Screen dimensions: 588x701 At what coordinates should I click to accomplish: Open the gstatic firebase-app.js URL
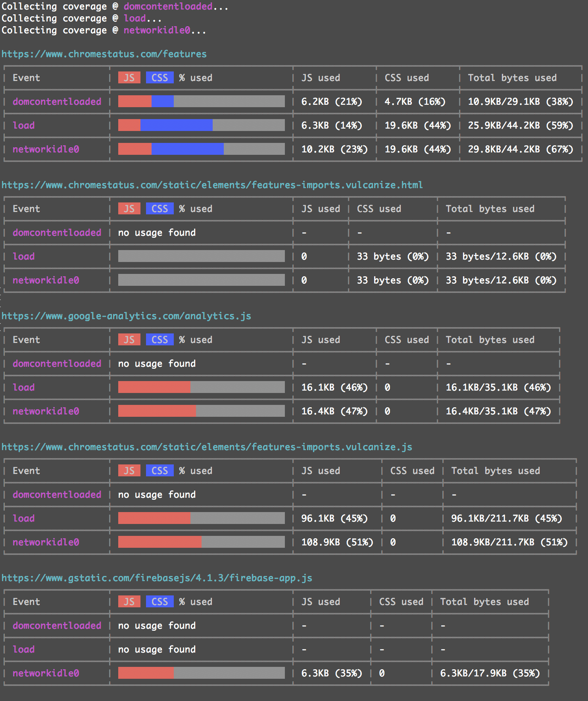pyautogui.click(x=157, y=578)
